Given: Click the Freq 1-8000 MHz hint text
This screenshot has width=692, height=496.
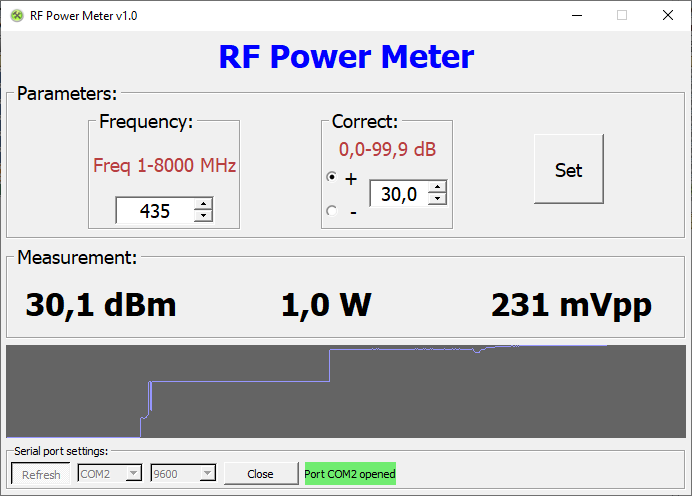Looking at the screenshot, I should [x=165, y=166].
